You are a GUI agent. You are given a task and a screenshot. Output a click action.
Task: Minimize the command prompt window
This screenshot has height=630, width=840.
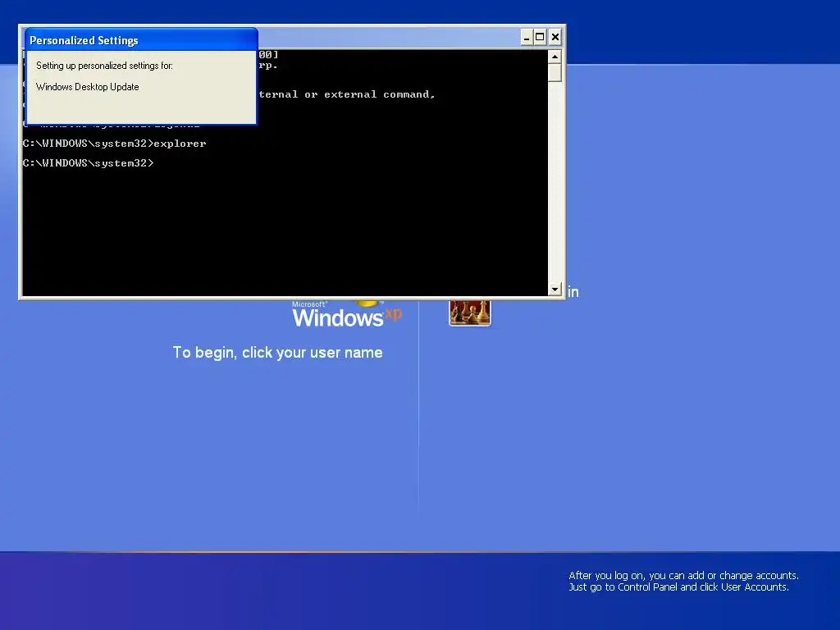[527, 38]
